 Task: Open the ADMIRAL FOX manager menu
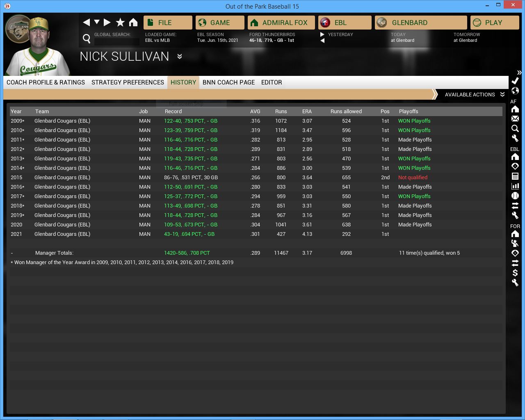(x=281, y=23)
